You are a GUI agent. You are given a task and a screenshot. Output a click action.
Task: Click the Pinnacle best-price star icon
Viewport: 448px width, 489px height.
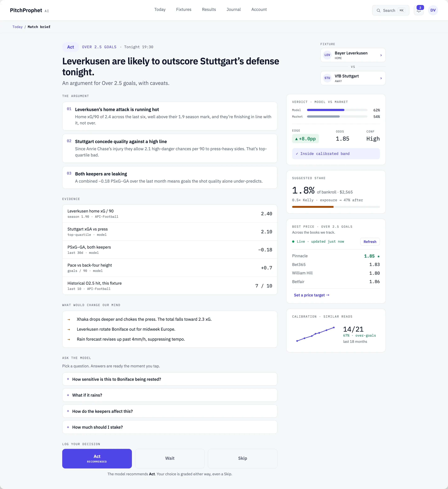pyautogui.click(x=378, y=256)
